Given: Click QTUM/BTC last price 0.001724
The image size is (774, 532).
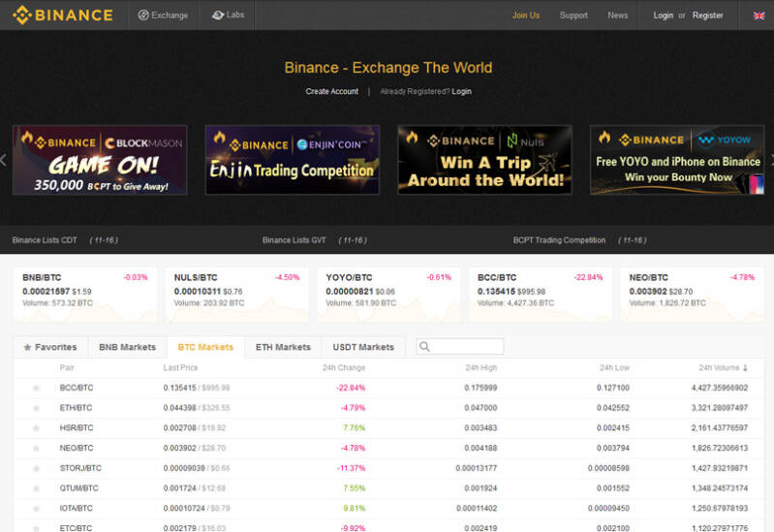Looking at the screenshot, I should [179, 488].
